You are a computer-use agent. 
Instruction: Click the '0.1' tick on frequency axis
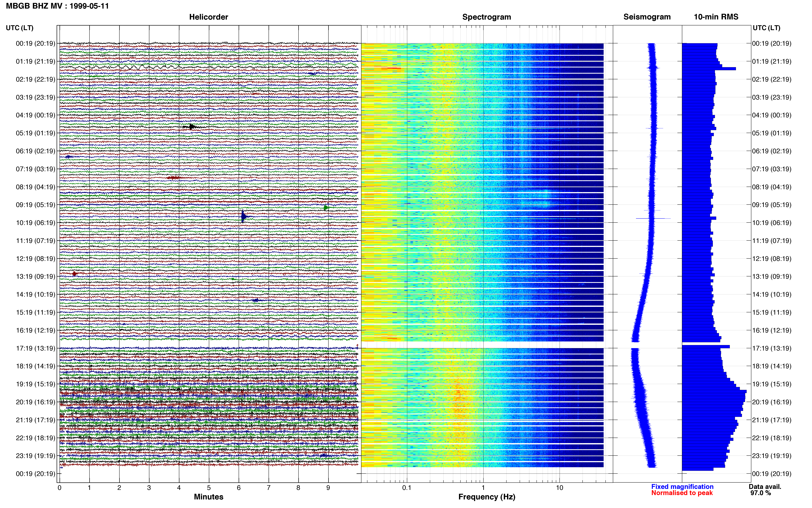[407, 488]
